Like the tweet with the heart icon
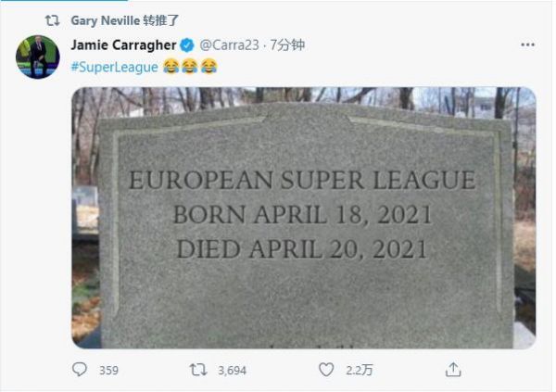 [326, 370]
